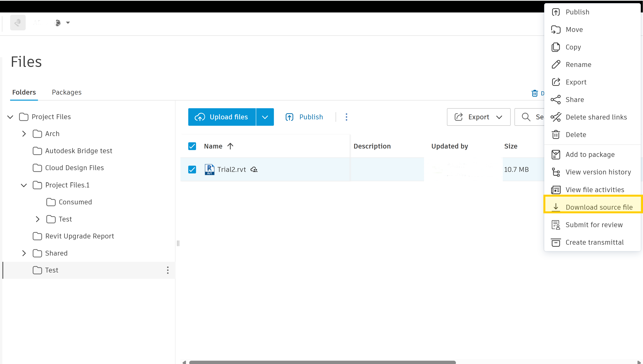The width and height of the screenshot is (643, 364).
Task: Click the Revit file icon for Trial2.rvt
Action: 209,170
